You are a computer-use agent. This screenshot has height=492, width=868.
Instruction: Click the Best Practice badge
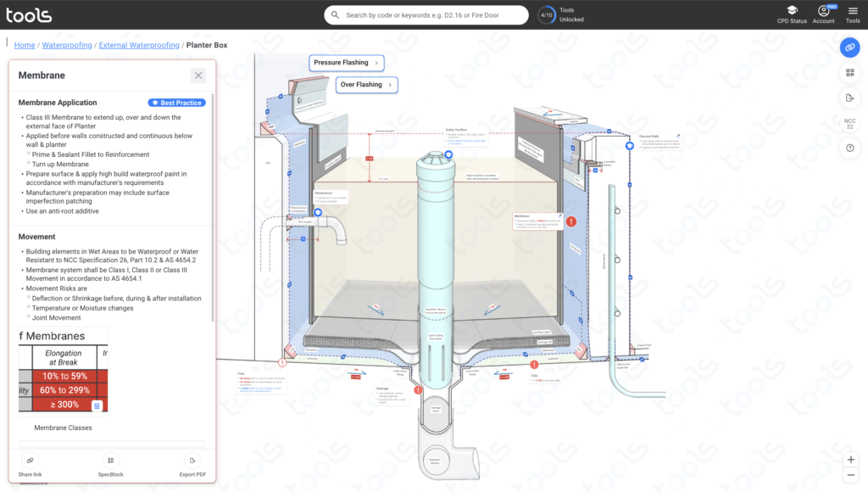pyautogui.click(x=177, y=103)
